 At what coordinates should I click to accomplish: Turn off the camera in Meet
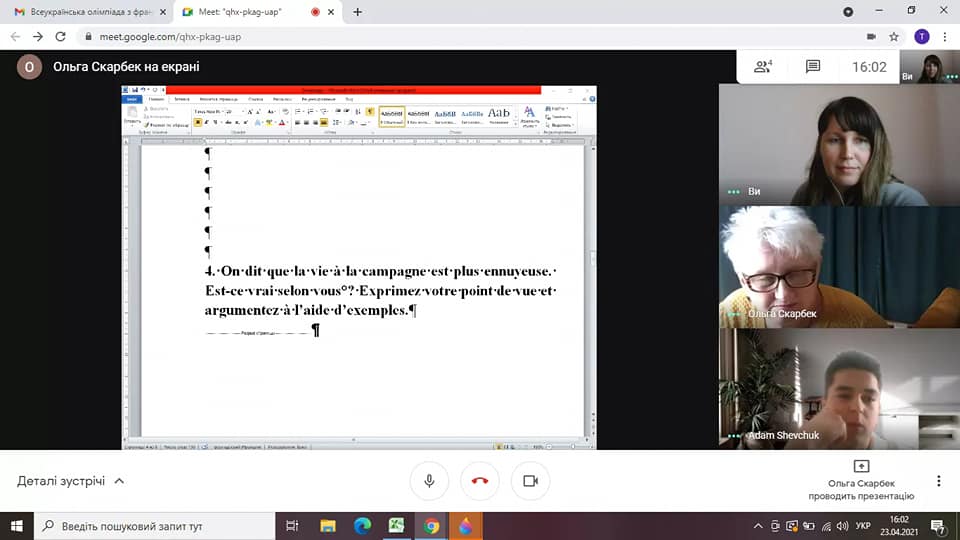click(530, 481)
